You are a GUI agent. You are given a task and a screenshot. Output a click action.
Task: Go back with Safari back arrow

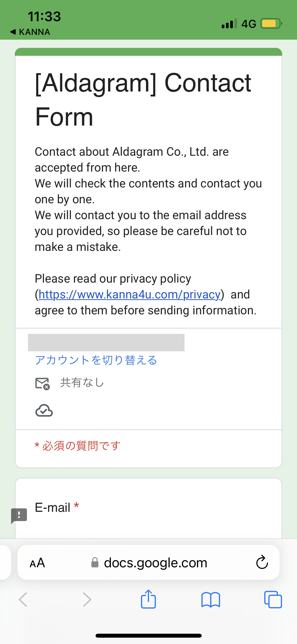[x=23, y=599]
